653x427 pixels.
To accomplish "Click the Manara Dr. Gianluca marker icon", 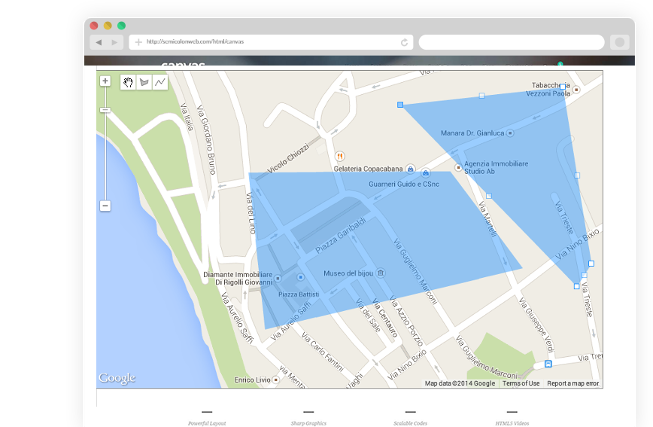I will pos(510,133).
